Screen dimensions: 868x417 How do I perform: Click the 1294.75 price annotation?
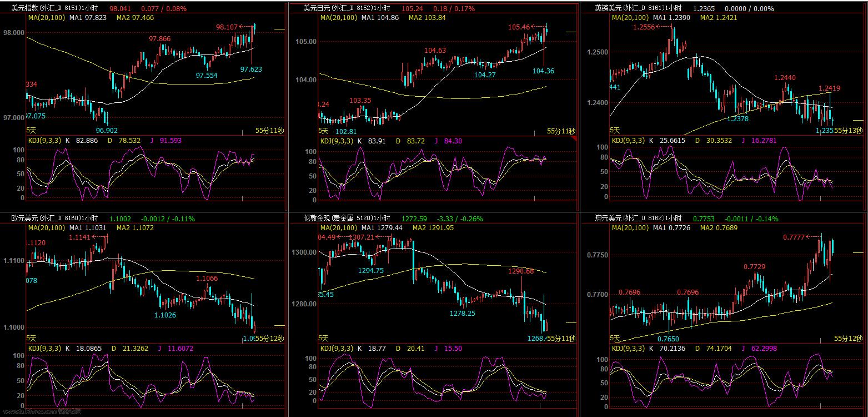(371, 271)
